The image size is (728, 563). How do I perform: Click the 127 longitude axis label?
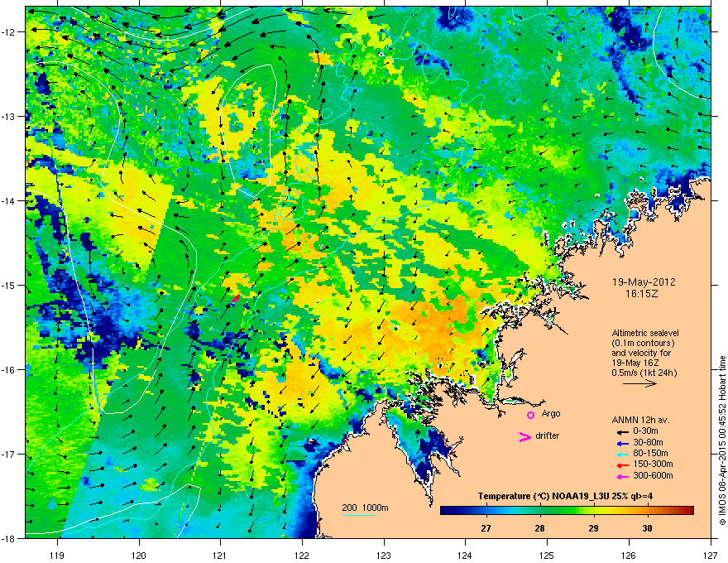710,555
